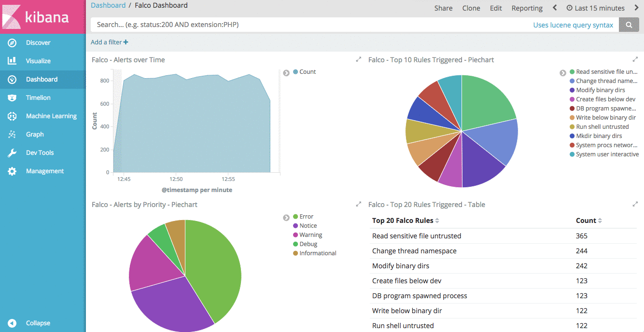Open Last 15 minutes time picker
Viewport: 644px width, 332px height.
(x=595, y=8)
